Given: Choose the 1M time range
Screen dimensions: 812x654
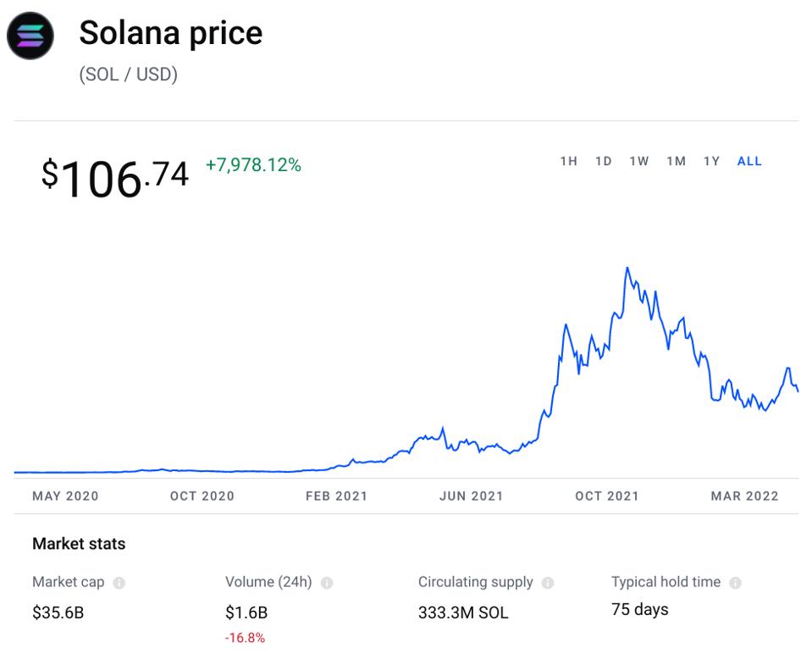Looking at the screenshot, I should [x=676, y=161].
